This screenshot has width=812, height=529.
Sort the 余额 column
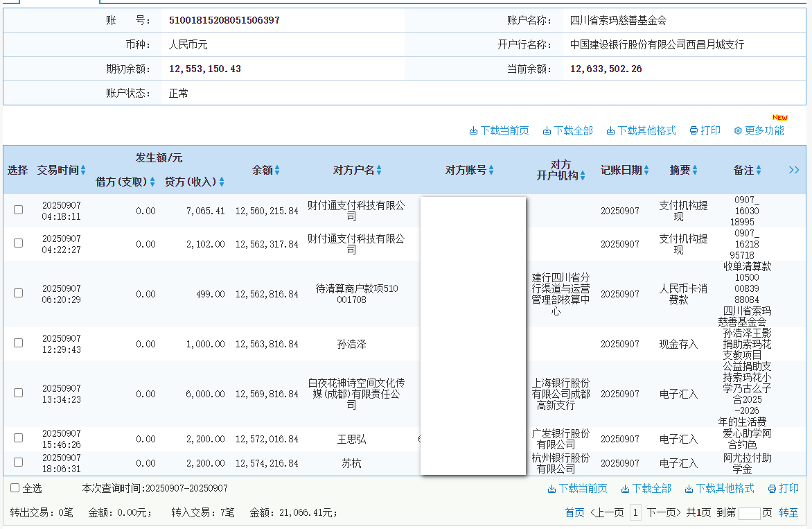click(x=277, y=170)
